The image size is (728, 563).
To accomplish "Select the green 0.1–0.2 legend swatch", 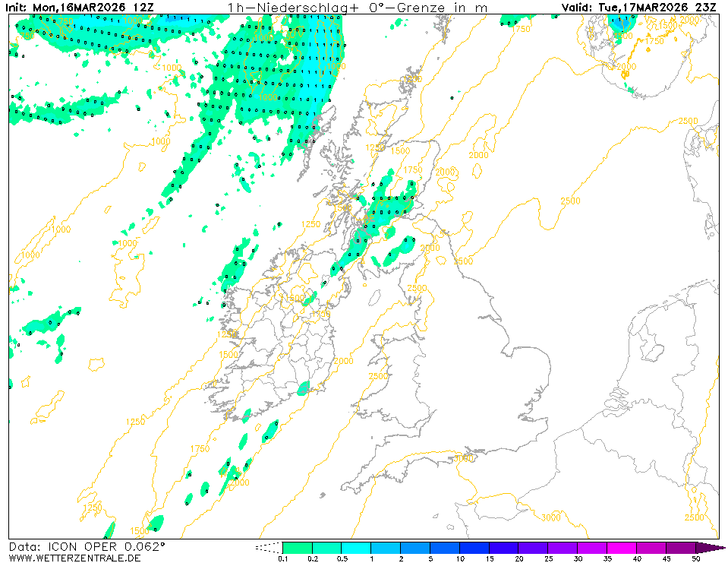I will click(x=297, y=548).
